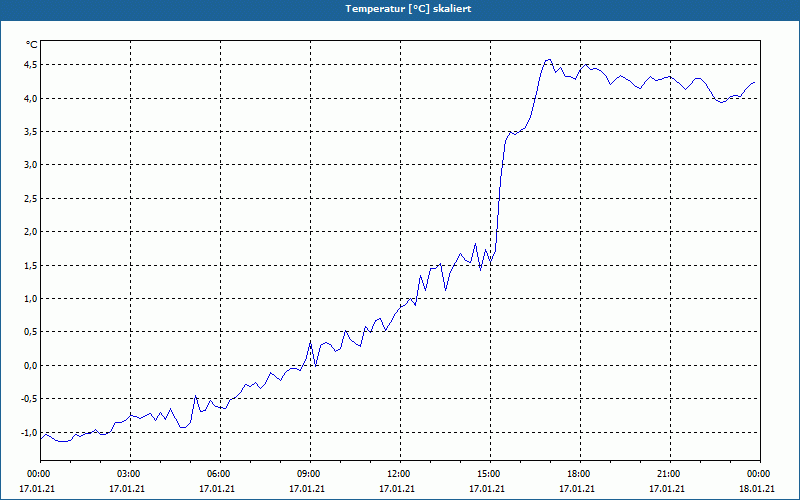The height and width of the screenshot is (500, 800).
Task: Click the curve's highest peak near 17:00
Action: (x=548, y=60)
